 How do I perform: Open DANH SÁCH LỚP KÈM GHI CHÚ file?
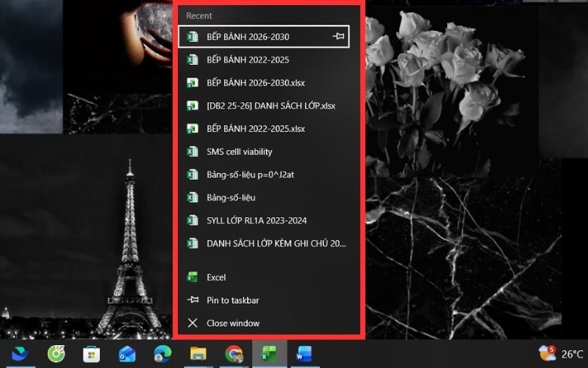[264, 244]
